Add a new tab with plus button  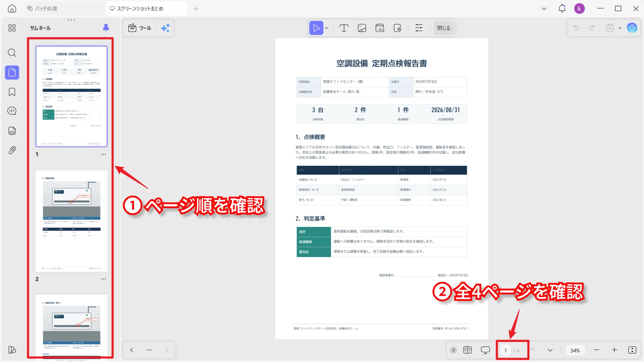(x=196, y=8)
